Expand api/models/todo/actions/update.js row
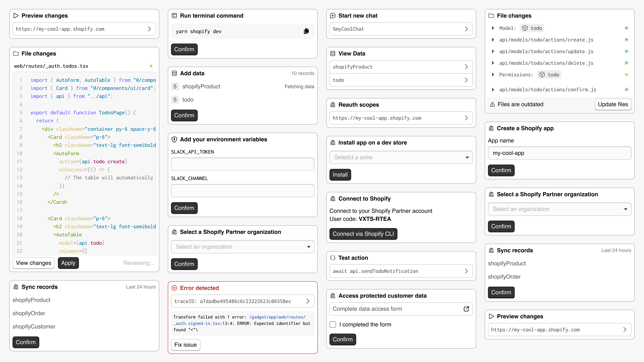 [x=493, y=51]
